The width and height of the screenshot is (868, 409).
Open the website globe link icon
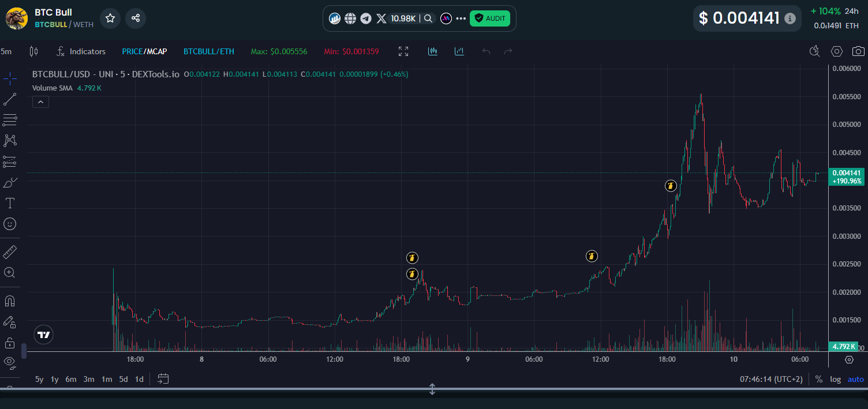point(350,18)
